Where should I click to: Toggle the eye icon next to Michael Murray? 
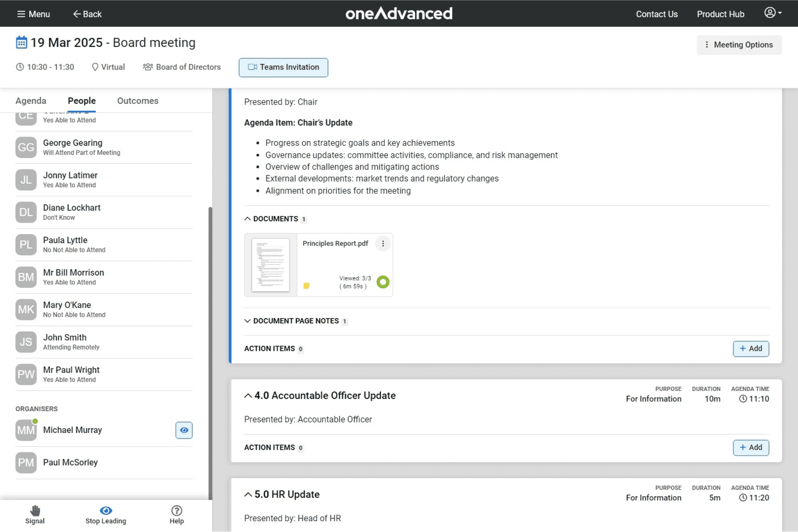184,430
